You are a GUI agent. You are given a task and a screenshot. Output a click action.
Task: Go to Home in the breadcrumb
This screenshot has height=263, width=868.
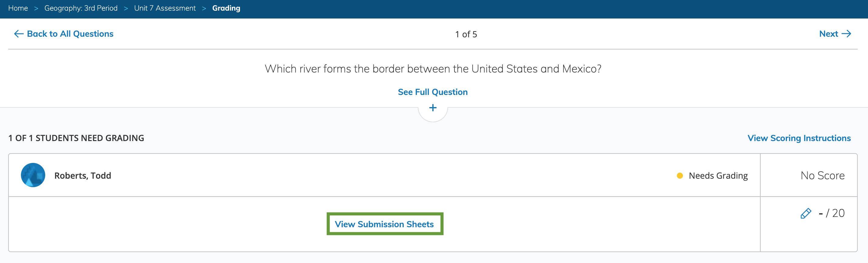click(18, 8)
